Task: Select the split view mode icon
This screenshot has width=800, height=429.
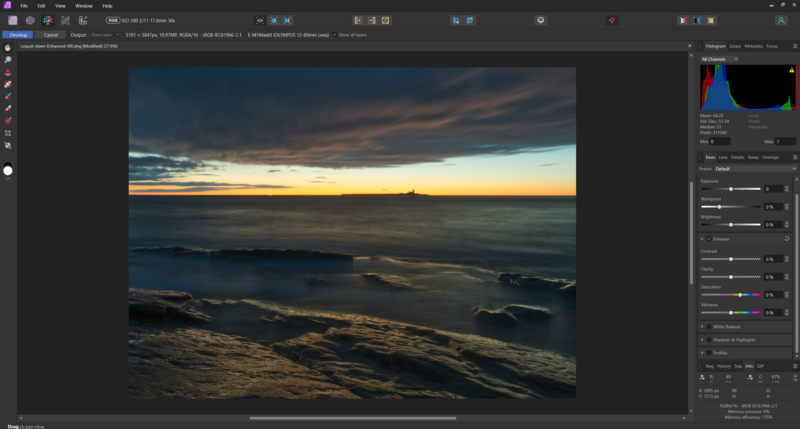Action: (273, 20)
